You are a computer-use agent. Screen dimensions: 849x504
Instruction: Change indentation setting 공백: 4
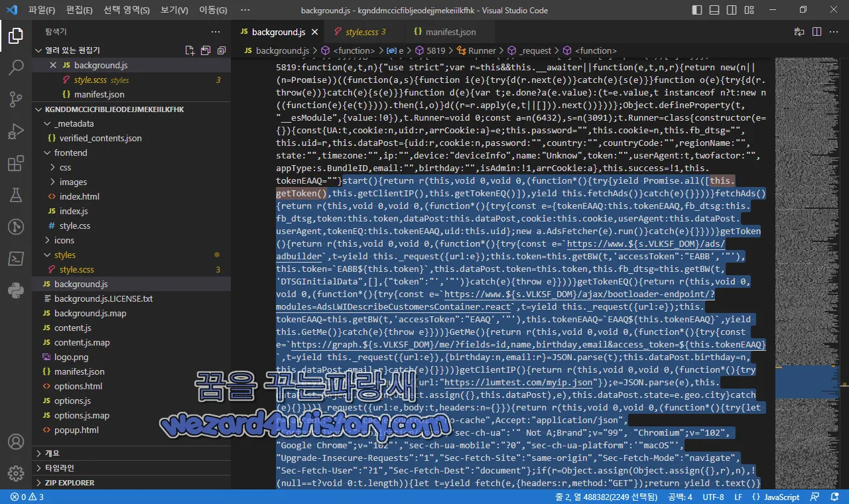[681, 497]
